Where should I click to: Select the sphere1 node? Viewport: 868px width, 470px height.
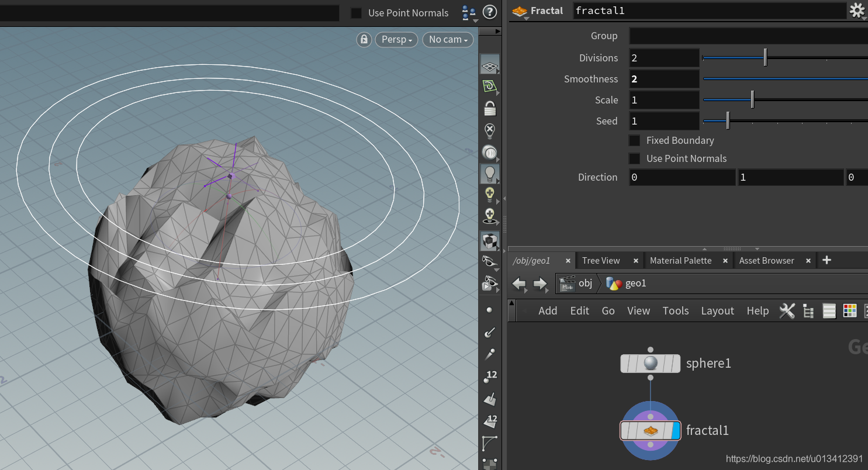tap(650, 364)
